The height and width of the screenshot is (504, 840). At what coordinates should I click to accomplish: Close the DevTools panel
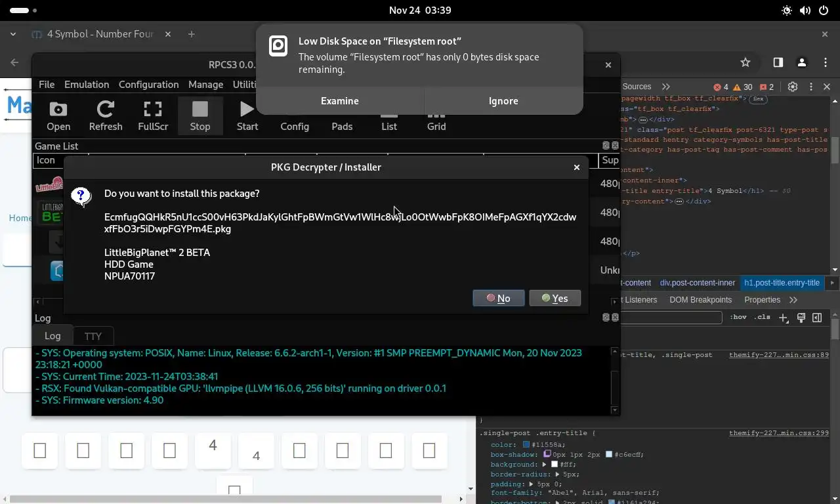(x=827, y=87)
